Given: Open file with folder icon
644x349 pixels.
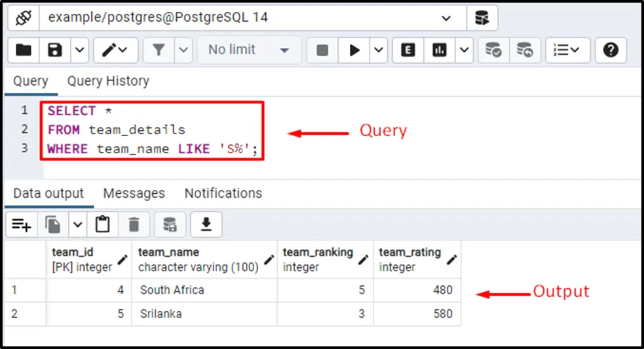Looking at the screenshot, I should [24, 50].
